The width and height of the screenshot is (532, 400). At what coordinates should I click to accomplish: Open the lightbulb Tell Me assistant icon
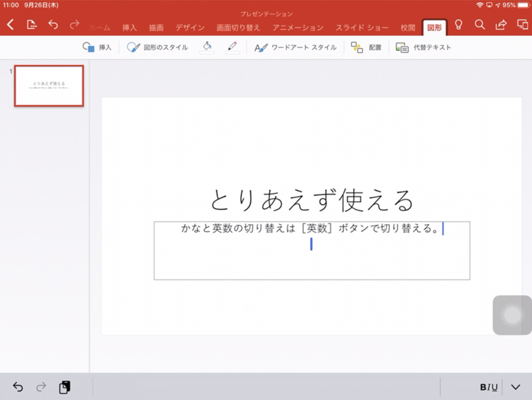(459, 25)
